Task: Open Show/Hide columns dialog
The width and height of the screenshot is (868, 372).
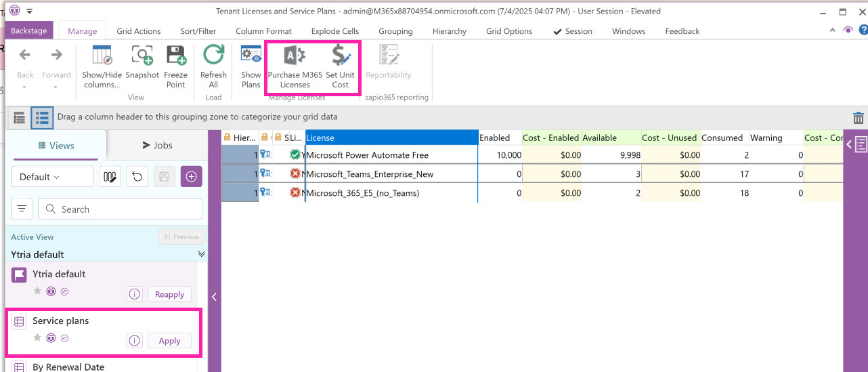Action: (102, 66)
